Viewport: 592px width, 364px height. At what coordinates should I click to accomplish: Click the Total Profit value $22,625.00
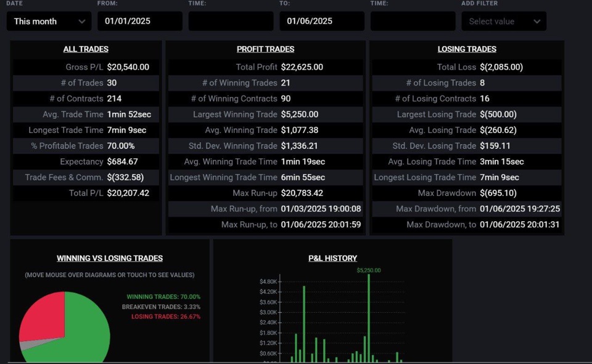pyautogui.click(x=302, y=67)
